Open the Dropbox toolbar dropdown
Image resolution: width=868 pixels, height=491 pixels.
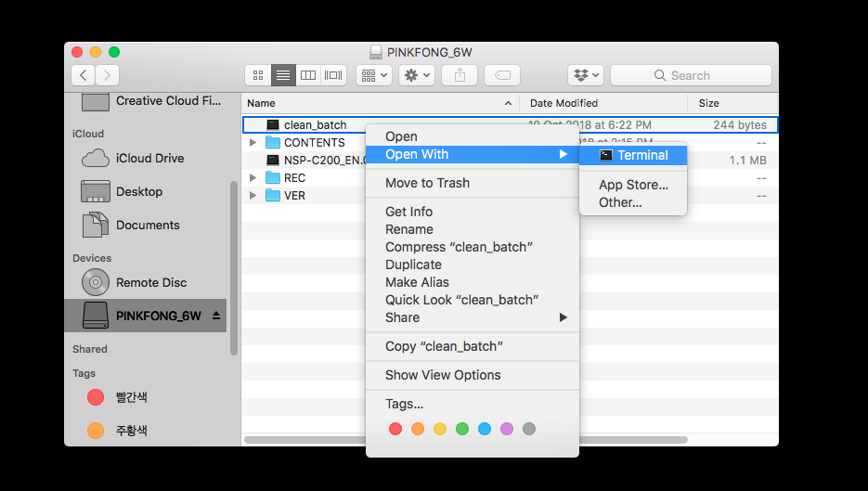pyautogui.click(x=586, y=75)
